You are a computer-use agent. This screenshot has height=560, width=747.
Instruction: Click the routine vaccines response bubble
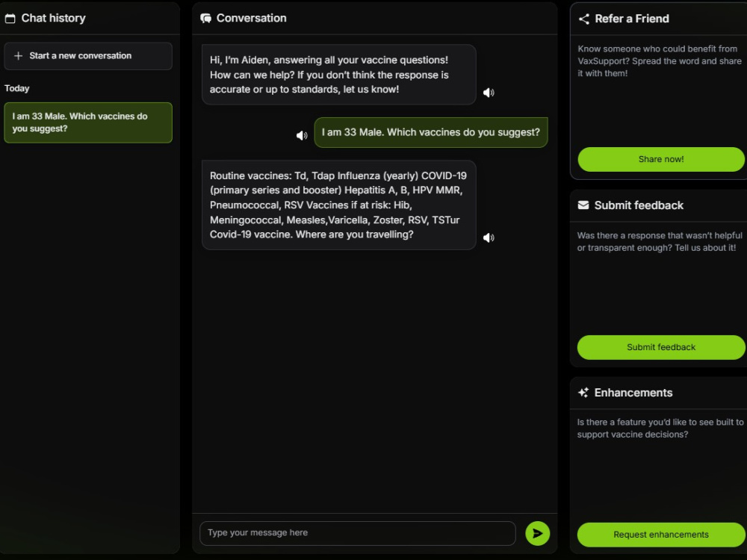tap(338, 205)
